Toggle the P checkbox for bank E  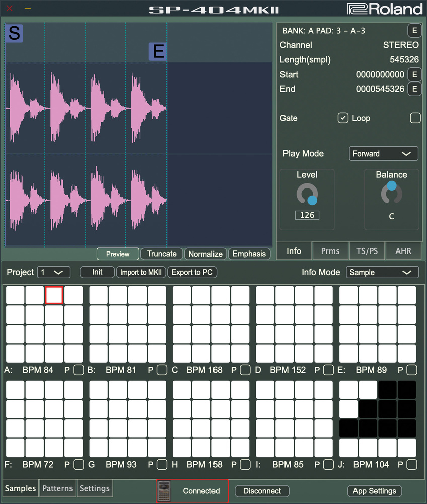click(411, 370)
